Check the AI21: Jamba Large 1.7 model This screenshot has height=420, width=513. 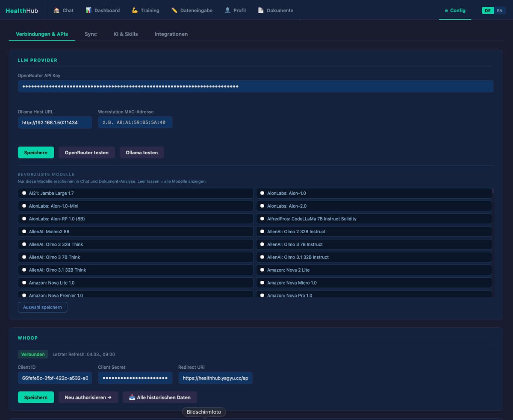click(x=24, y=193)
